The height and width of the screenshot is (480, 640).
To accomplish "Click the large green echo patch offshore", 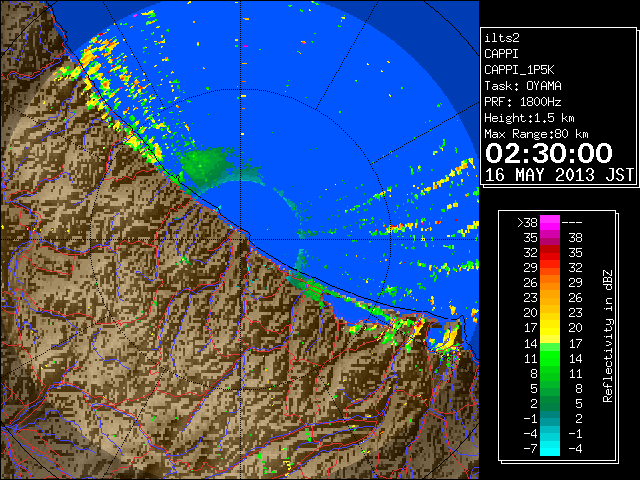I will tap(207, 167).
